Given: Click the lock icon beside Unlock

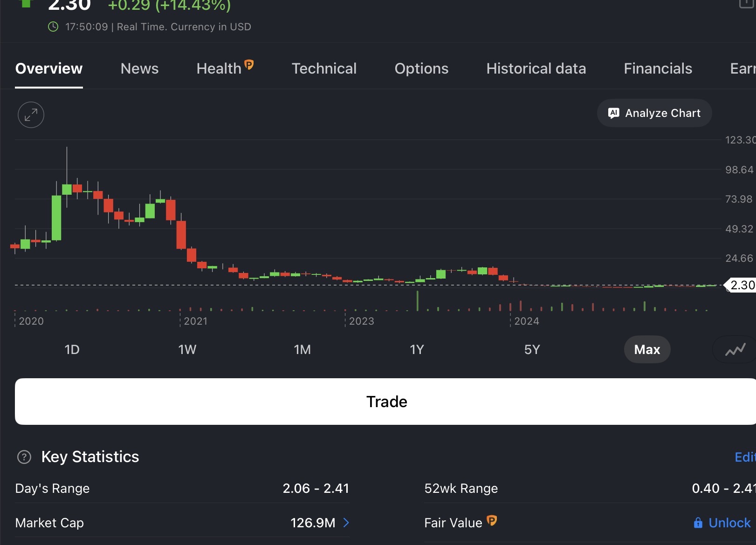Looking at the screenshot, I should (x=698, y=523).
